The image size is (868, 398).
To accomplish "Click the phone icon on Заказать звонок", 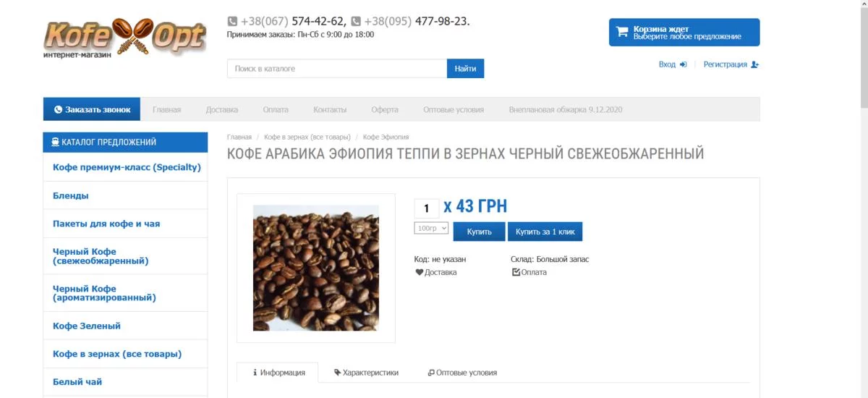I will 58,110.
